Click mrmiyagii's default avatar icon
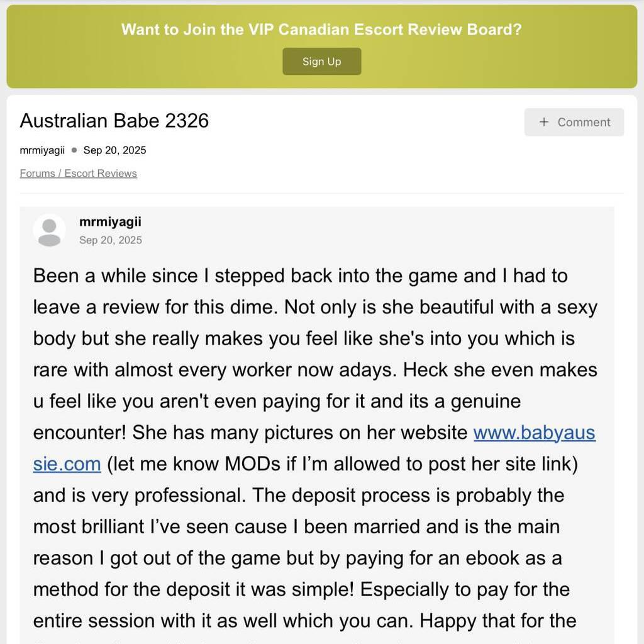The image size is (644, 644). (x=49, y=230)
